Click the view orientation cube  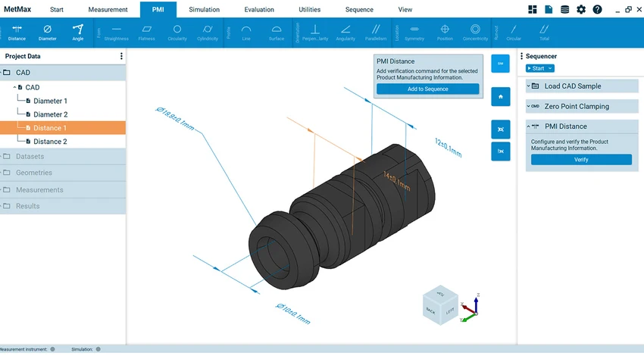coord(440,305)
